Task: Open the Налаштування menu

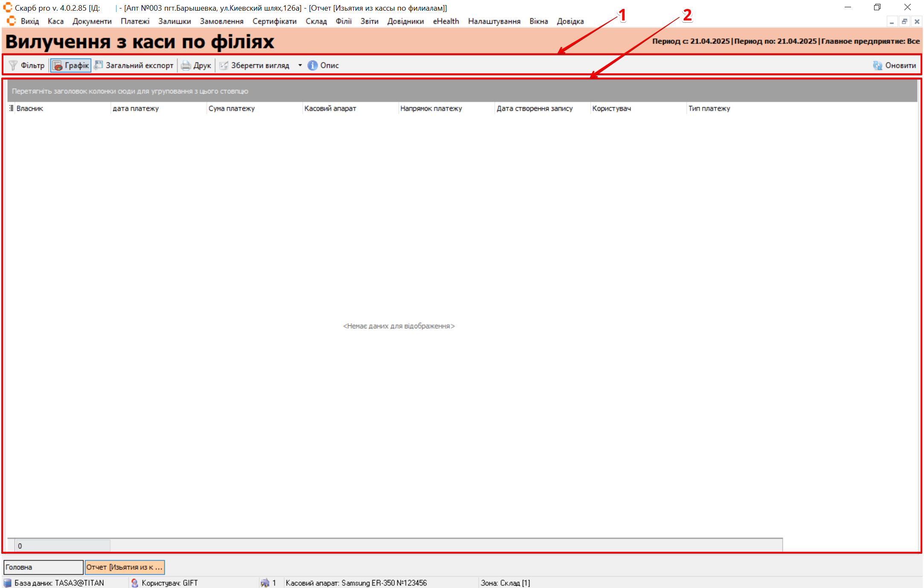Action: pyautogui.click(x=494, y=21)
